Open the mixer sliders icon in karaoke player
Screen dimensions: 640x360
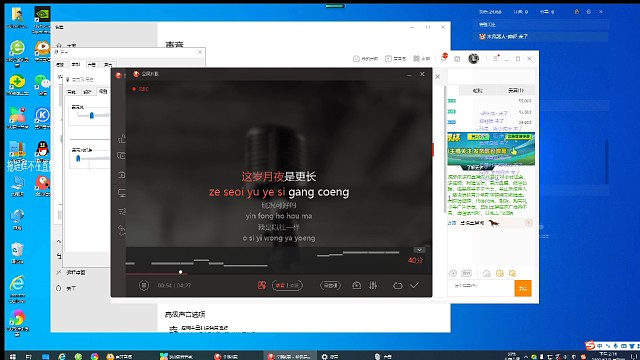point(373,285)
